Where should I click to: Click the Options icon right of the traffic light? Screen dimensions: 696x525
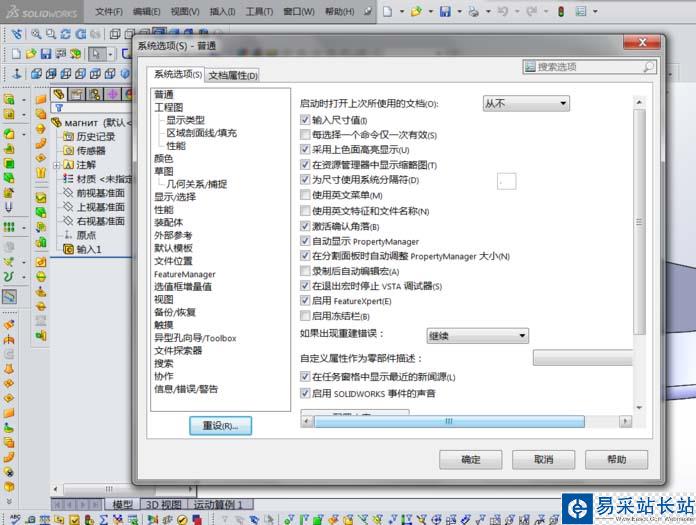point(581,12)
